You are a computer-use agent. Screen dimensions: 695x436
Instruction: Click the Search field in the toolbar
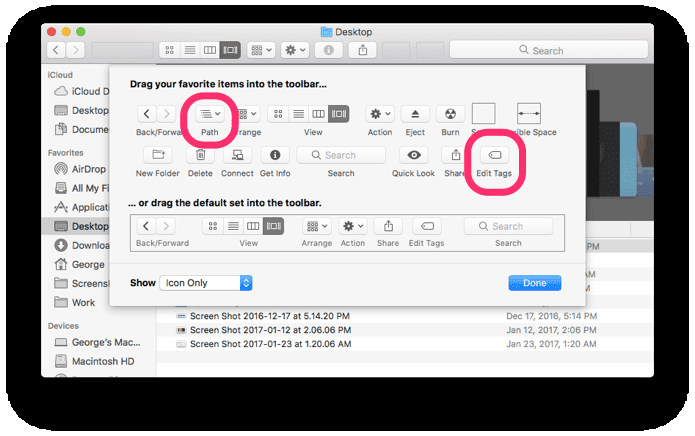click(x=549, y=50)
